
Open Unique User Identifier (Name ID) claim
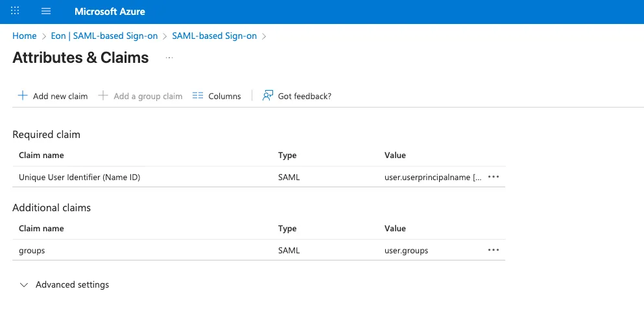[x=80, y=178]
